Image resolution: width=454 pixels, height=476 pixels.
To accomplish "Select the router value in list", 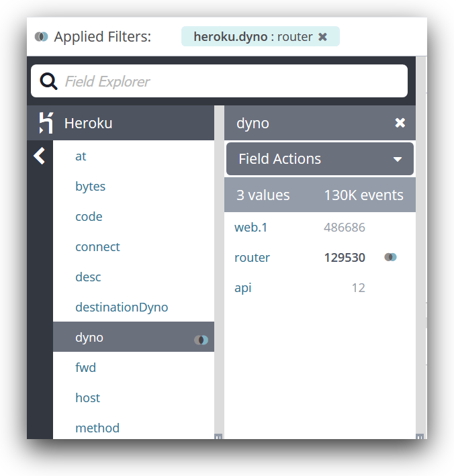I will [x=253, y=258].
